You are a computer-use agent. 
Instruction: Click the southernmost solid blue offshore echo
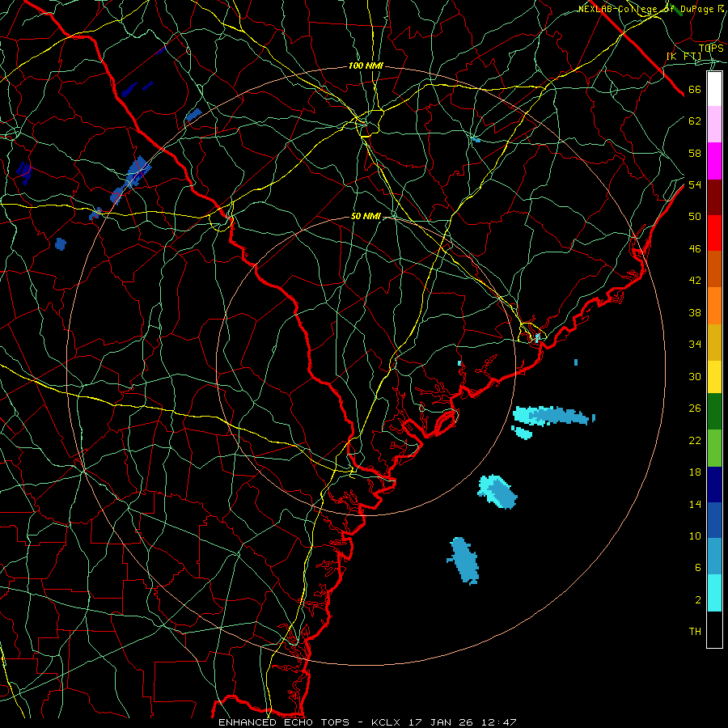click(x=463, y=561)
